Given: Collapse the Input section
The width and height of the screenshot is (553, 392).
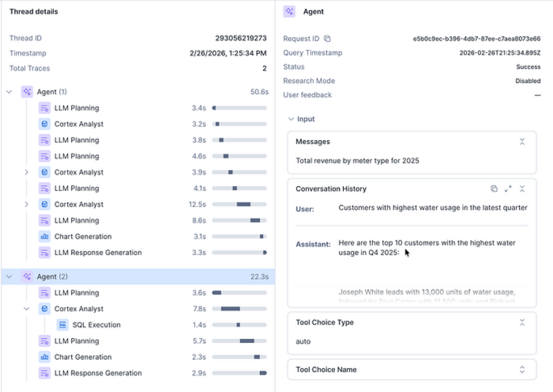Looking at the screenshot, I should click(290, 120).
